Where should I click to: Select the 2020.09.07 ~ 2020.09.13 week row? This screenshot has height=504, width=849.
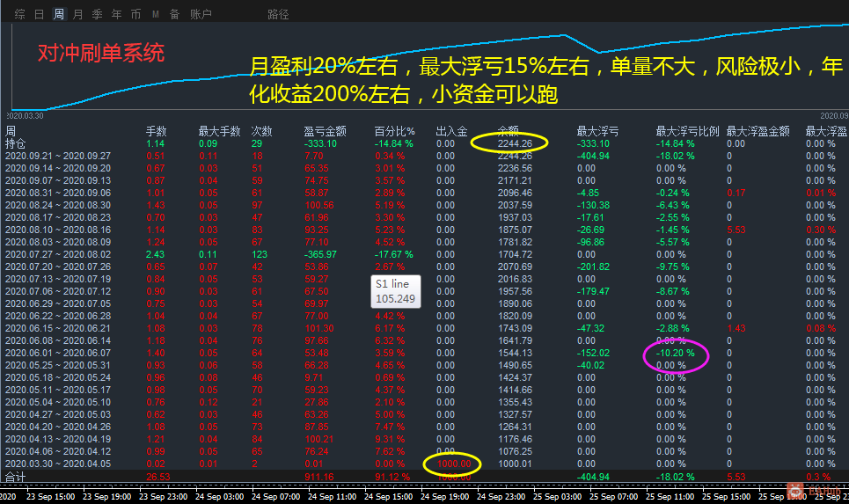[x=58, y=180]
